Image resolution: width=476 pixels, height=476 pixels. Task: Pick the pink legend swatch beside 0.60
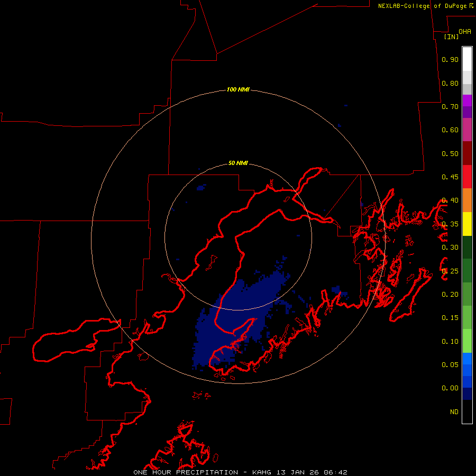(467, 130)
